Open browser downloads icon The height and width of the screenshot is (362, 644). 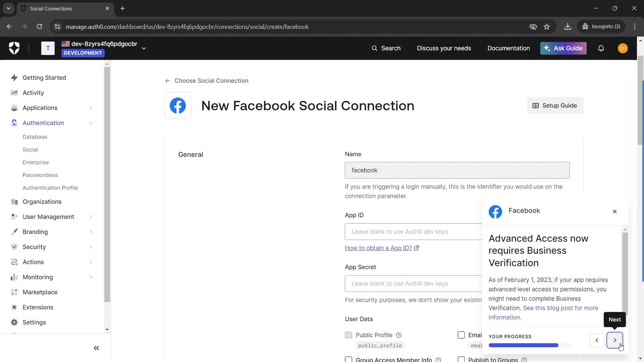(568, 26)
